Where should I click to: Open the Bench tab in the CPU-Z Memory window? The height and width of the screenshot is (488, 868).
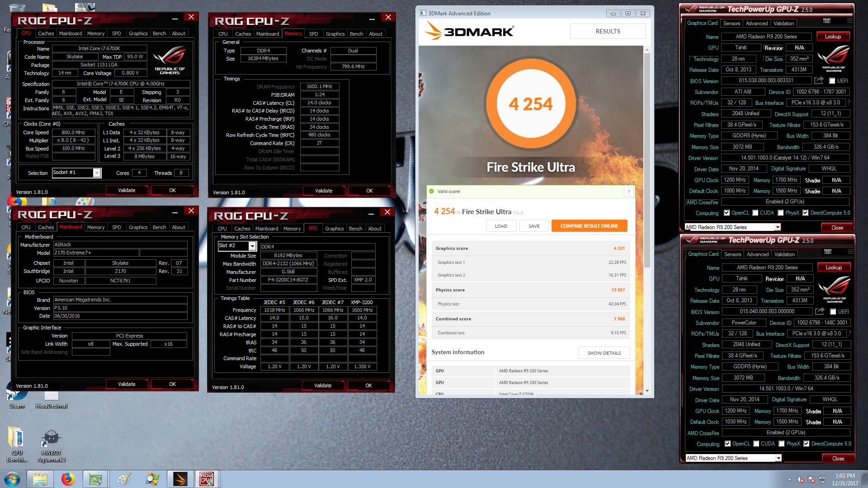tap(356, 34)
